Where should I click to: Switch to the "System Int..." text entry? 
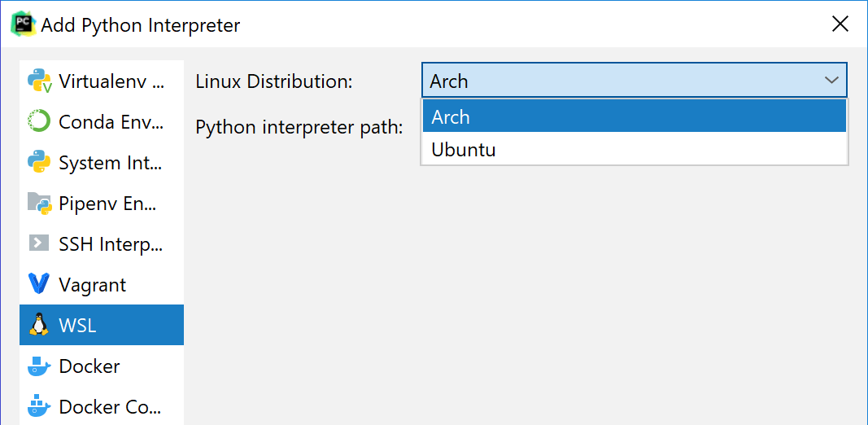111,163
